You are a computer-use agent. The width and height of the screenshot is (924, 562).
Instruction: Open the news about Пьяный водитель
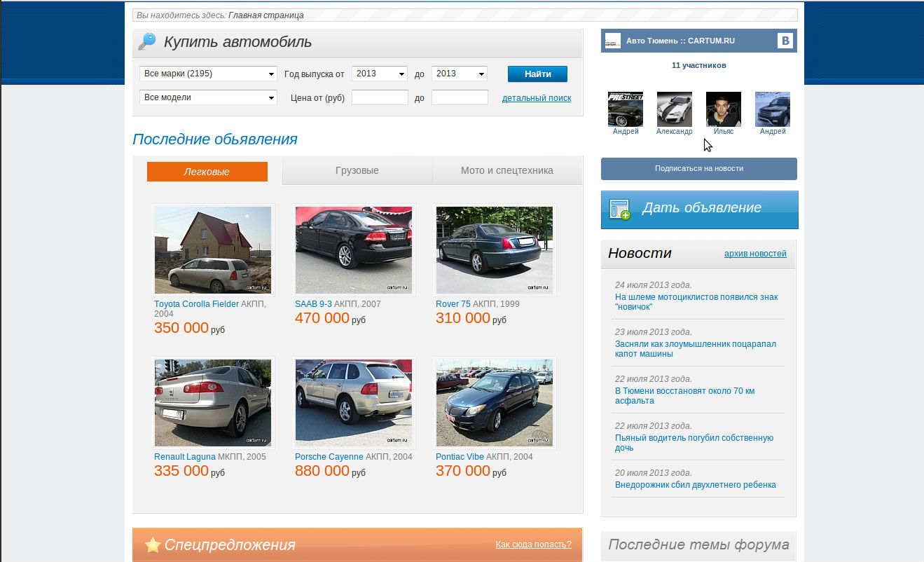coord(694,443)
